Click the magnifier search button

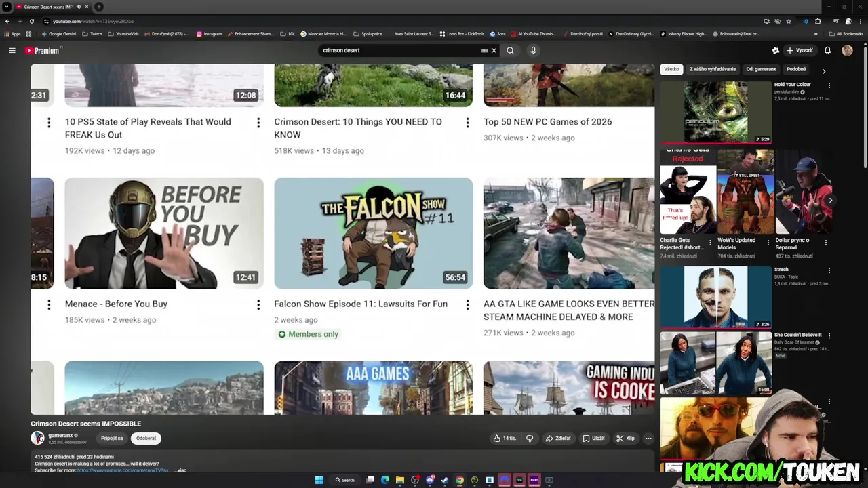click(510, 50)
